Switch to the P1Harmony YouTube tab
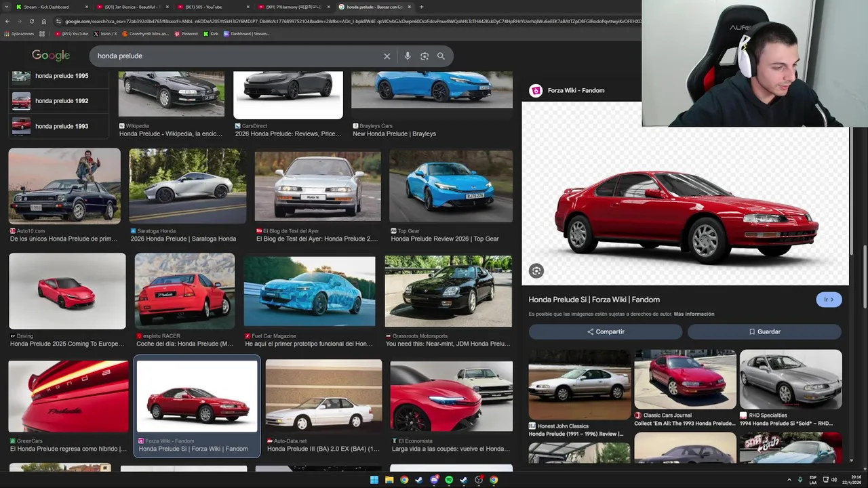The image size is (868, 488). (293, 7)
